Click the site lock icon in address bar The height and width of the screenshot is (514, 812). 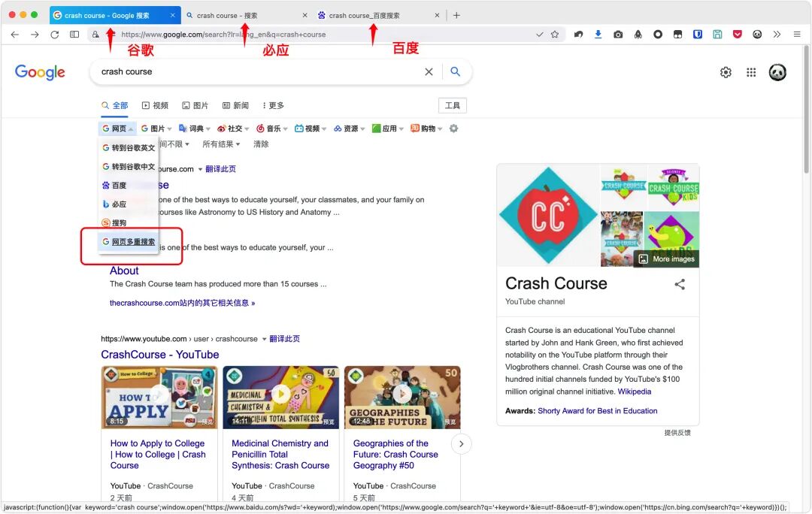tap(95, 35)
